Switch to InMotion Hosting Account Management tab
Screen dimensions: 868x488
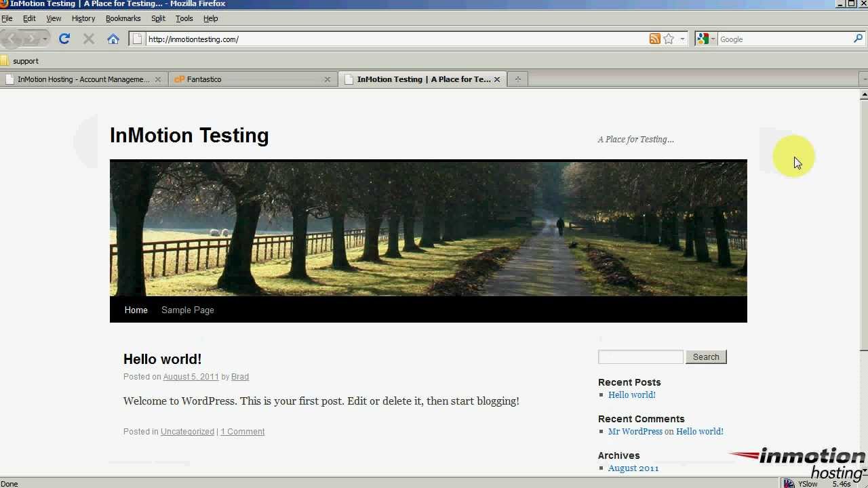tap(83, 79)
